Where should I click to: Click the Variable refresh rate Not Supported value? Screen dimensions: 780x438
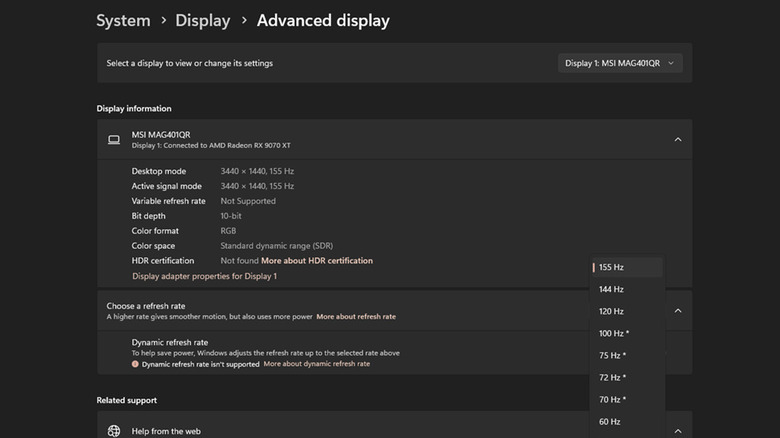(x=248, y=201)
